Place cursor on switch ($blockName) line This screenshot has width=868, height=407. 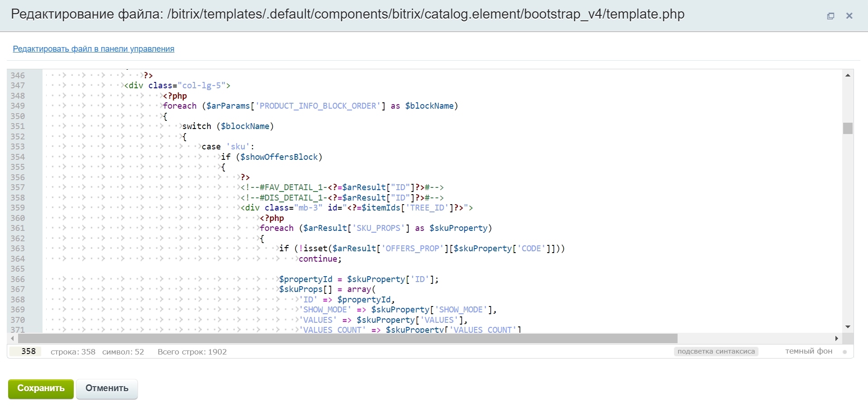[228, 126]
